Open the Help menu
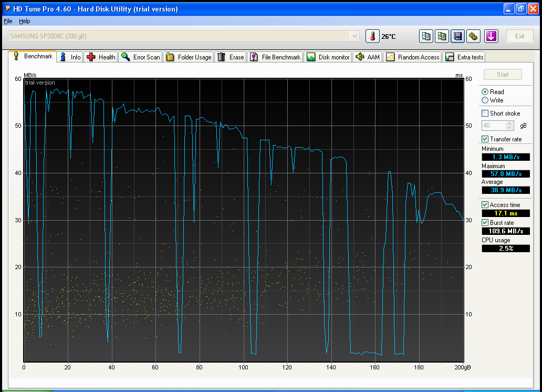The width and height of the screenshot is (542, 392). 25,21
